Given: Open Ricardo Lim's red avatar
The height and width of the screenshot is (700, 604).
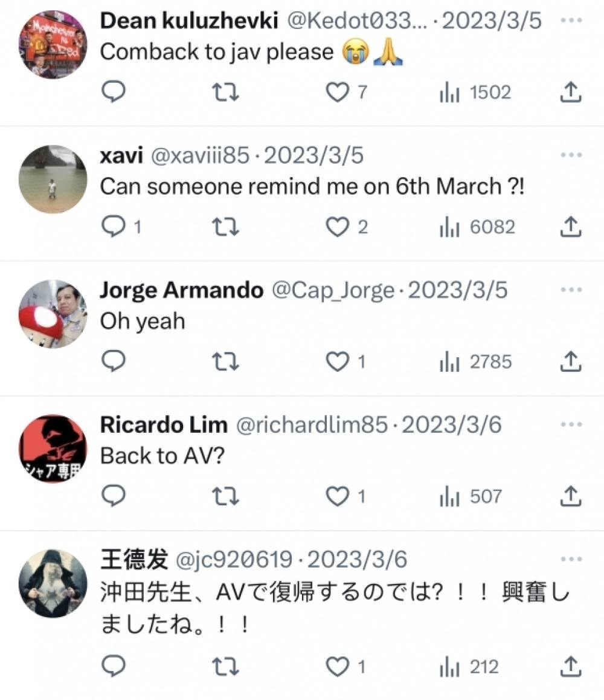Looking at the screenshot, I should coord(53,449).
